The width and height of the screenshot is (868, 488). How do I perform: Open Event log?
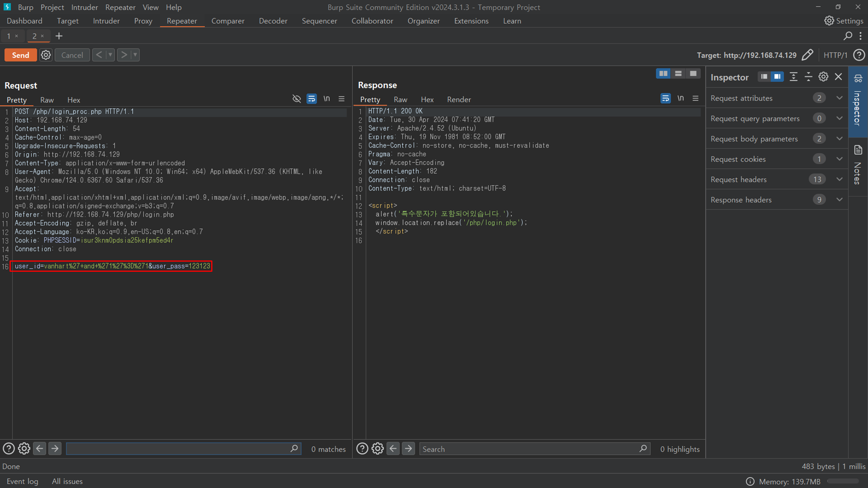click(x=23, y=481)
